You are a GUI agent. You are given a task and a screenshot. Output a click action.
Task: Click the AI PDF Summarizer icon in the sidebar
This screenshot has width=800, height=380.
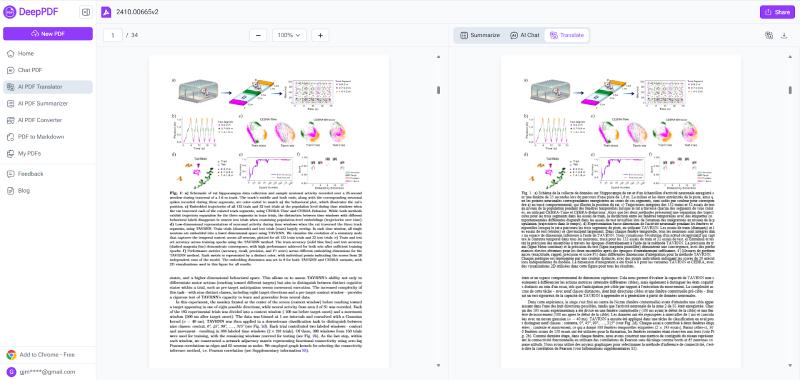click(11, 104)
